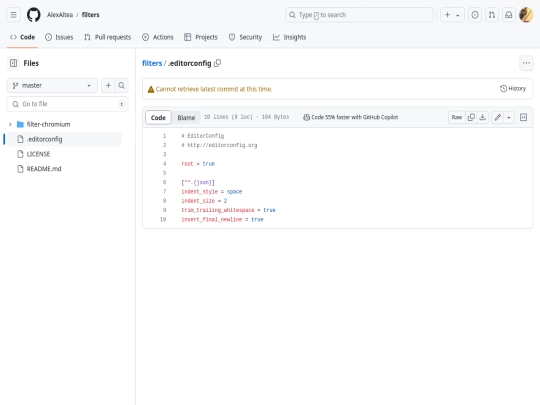
Task: Click Code 55% faster with GitHub Copilot
Action: click(350, 117)
